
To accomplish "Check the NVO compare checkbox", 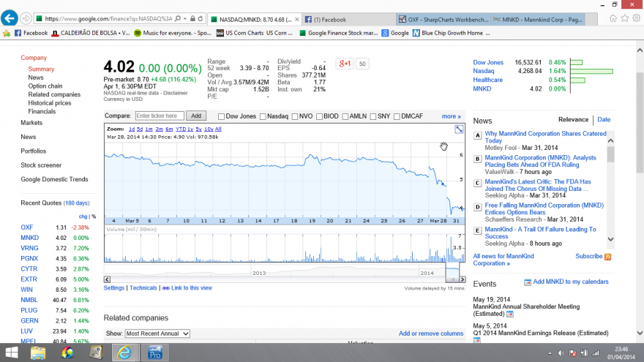I will click(295, 116).
